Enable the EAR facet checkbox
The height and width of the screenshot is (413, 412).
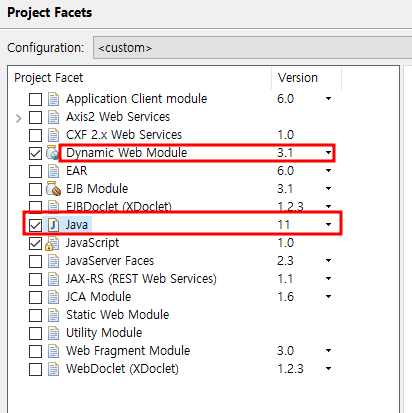click(x=35, y=171)
